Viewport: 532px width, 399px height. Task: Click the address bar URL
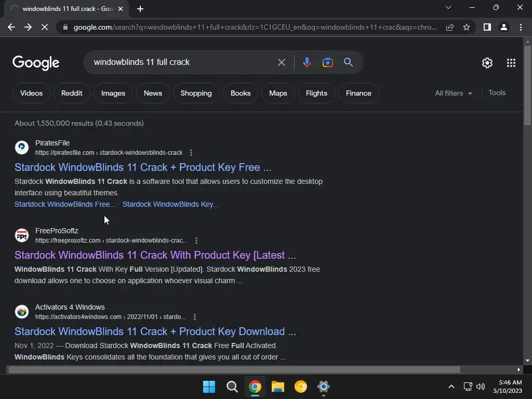click(x=255, y=27)
